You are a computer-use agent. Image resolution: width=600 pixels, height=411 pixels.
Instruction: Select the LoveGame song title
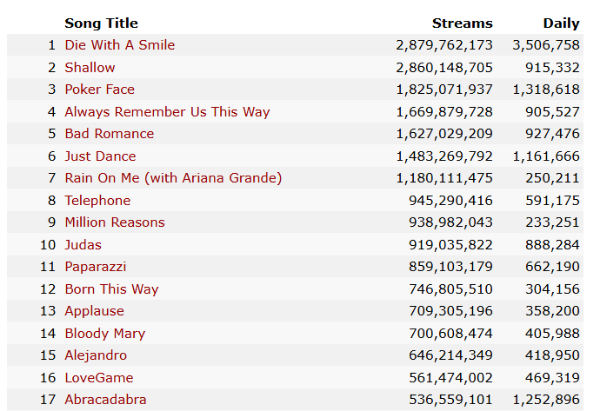point(99,377)
